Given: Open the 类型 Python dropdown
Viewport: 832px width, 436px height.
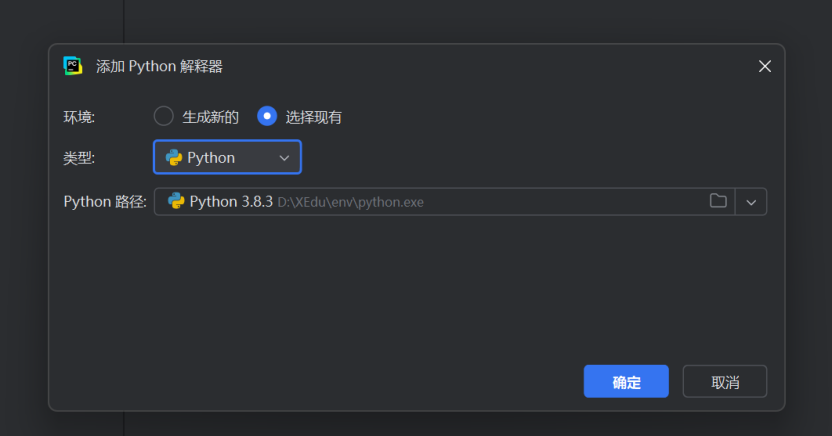Looking at the screenshot, I should pos(227,157).
